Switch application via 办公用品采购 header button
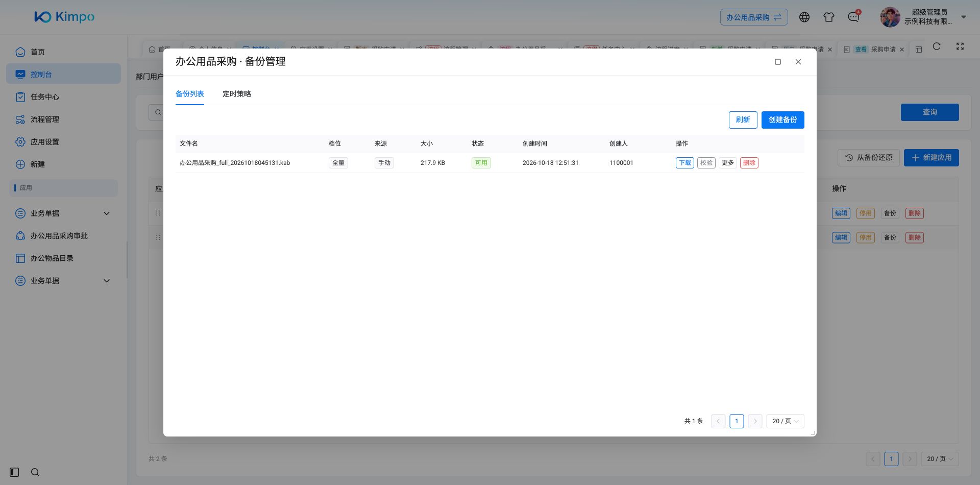The width and height of the screenshot is (980, 485). [754, 17]
